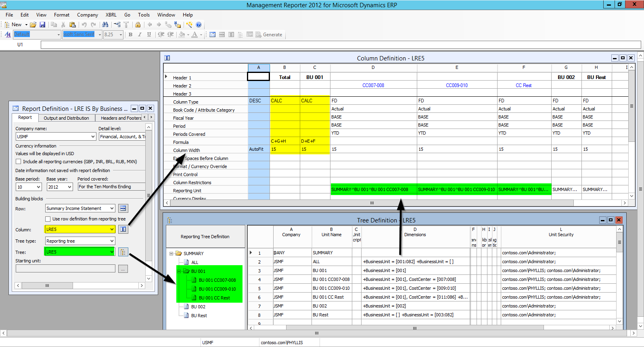
Task: Open the XBRL menu
Action: (111, 15)
